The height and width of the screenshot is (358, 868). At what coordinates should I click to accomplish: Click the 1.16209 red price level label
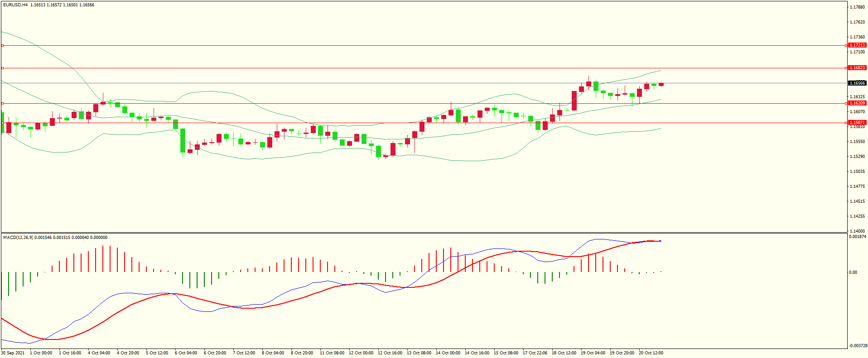[x=857, y=103]
